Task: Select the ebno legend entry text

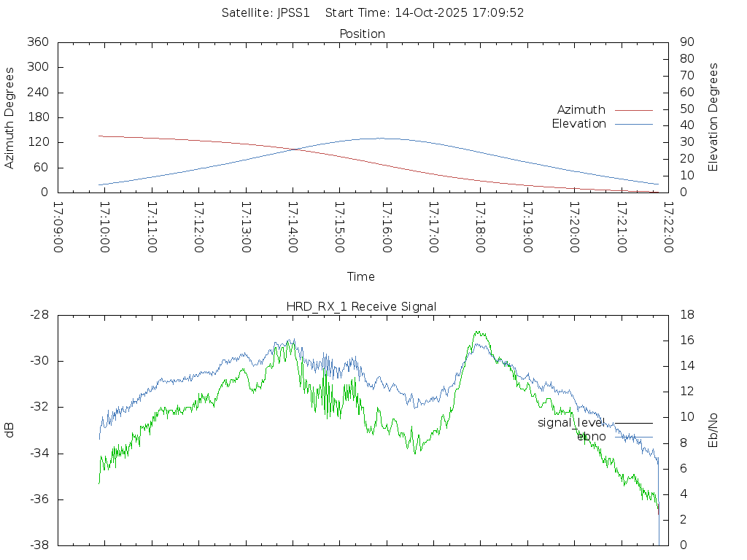Action: 591,436
